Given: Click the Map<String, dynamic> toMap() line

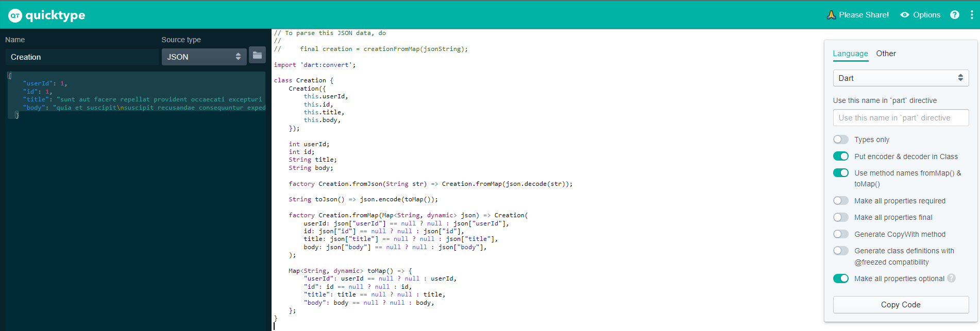Looking at the screenshot, I should pos(350,271).
